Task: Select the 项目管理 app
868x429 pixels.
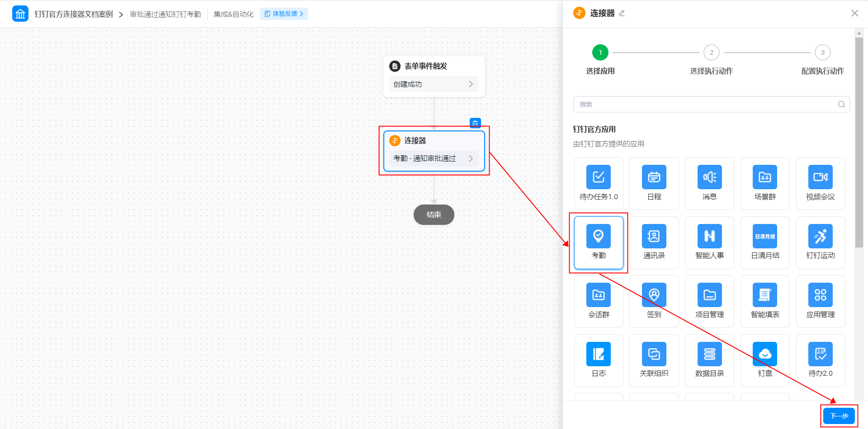Action: pos(709,301)
